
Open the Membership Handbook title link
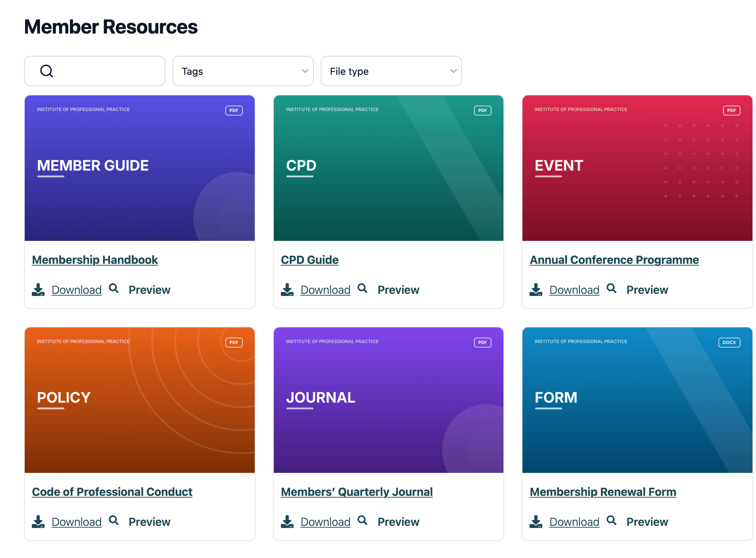95,260
